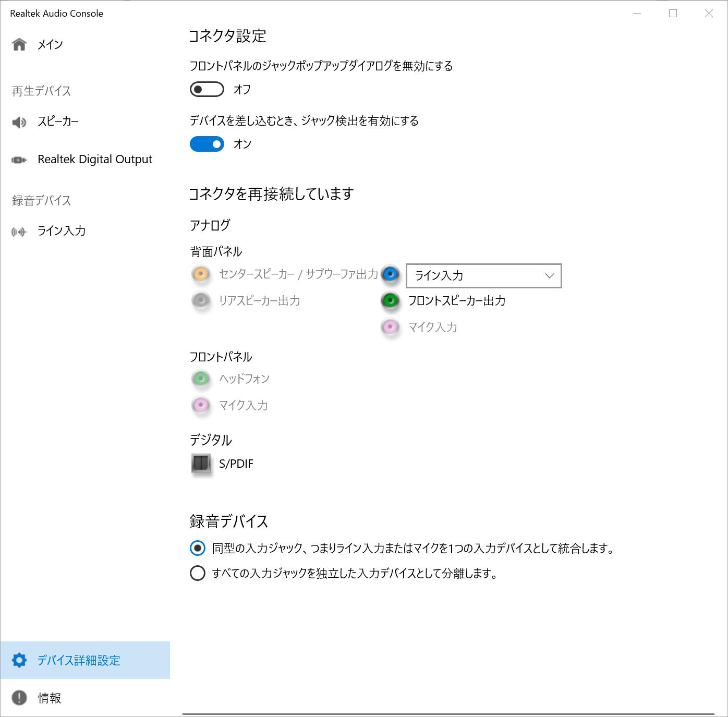The width and height of the screenshot is (728, 717).
Task: Click the home icon next to メイン
Action: click(x=19, y=44)
